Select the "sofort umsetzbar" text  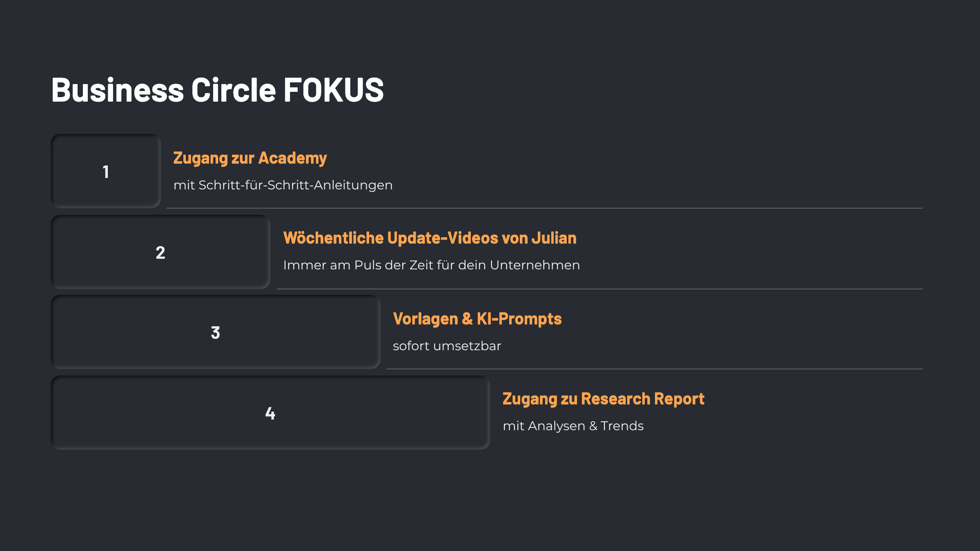pos(447,346)
